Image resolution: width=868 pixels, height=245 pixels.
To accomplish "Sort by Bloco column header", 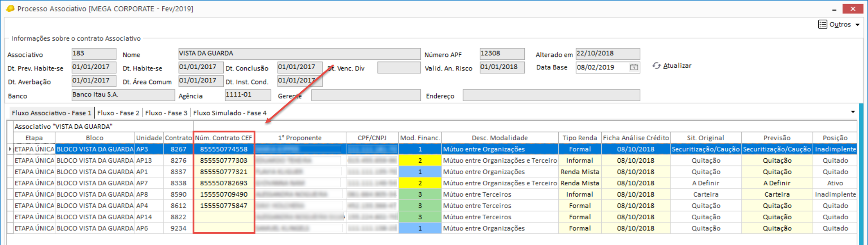I will 94,138.
